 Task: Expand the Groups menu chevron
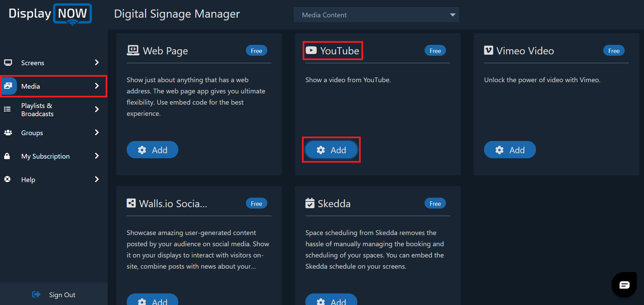(x=97, y=132)
